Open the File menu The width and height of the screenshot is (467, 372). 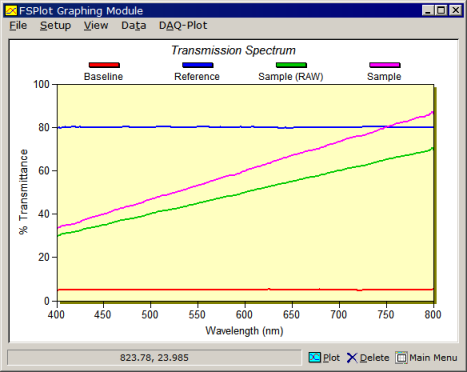18,26
